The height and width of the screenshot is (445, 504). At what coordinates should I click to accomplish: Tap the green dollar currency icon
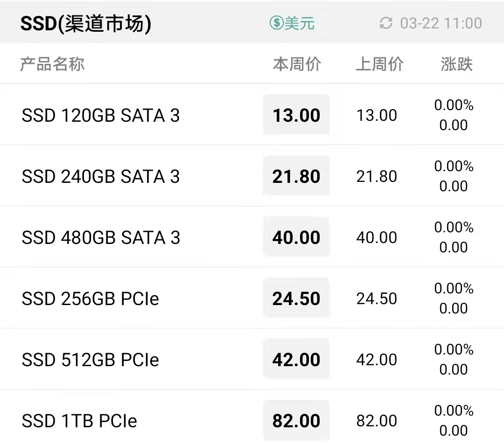(276, 23)
